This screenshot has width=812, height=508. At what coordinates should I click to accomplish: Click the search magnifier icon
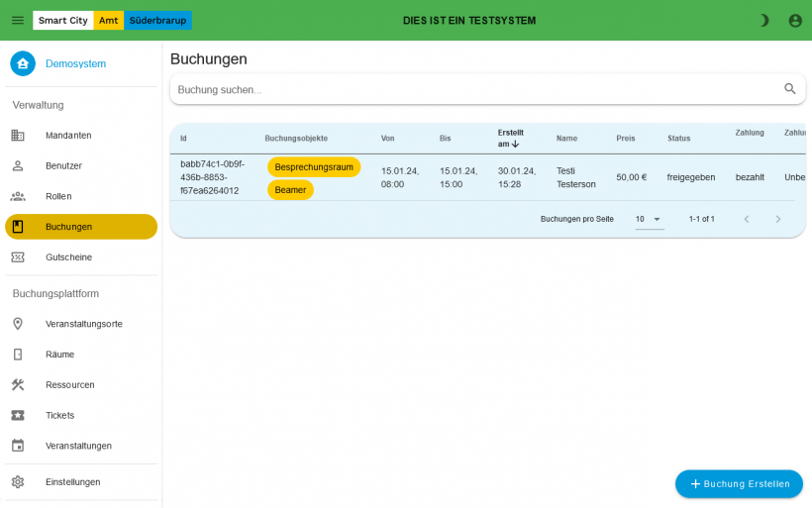pyautogui.click(x=790, y=89)
